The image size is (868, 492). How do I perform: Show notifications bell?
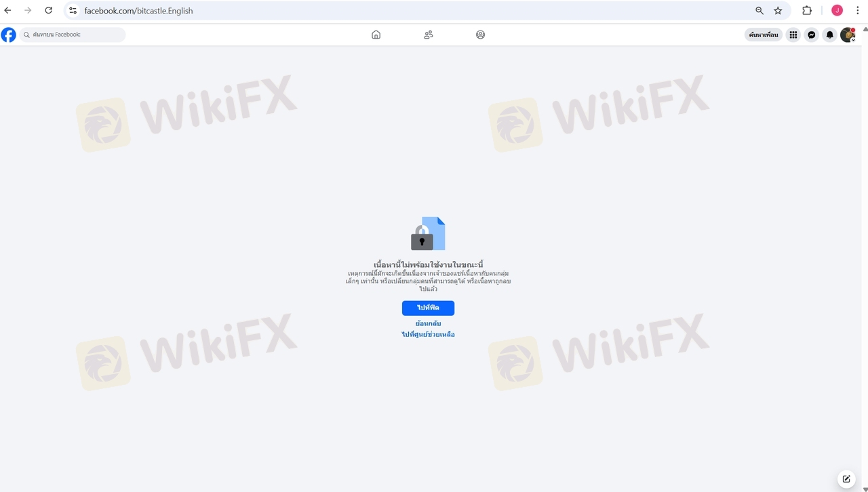829,35
